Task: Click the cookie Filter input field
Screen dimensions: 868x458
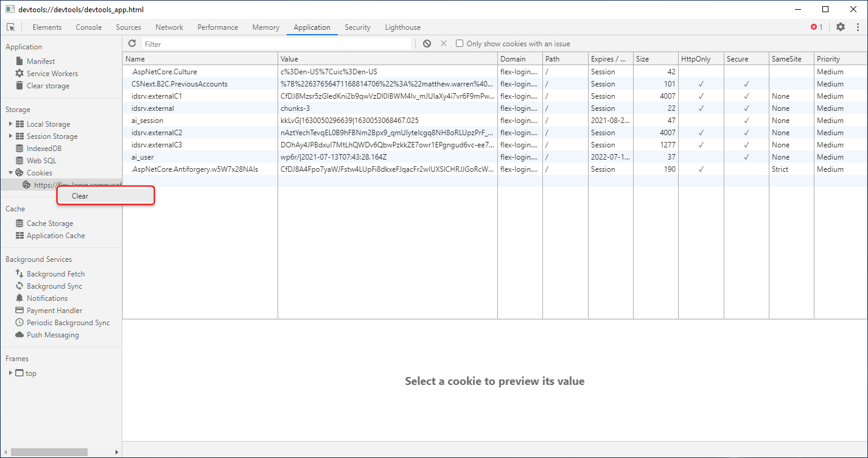Action: pyautogui.click(x=276, y=44)
